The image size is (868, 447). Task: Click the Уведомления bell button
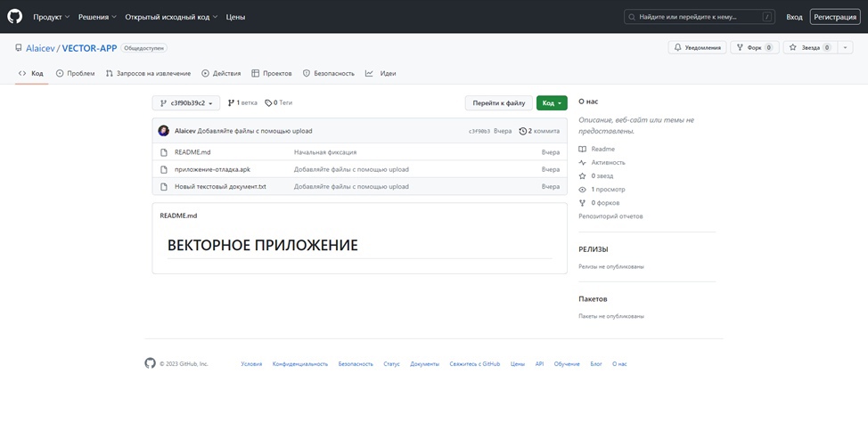pyautogui.click(x=698, y=47)
